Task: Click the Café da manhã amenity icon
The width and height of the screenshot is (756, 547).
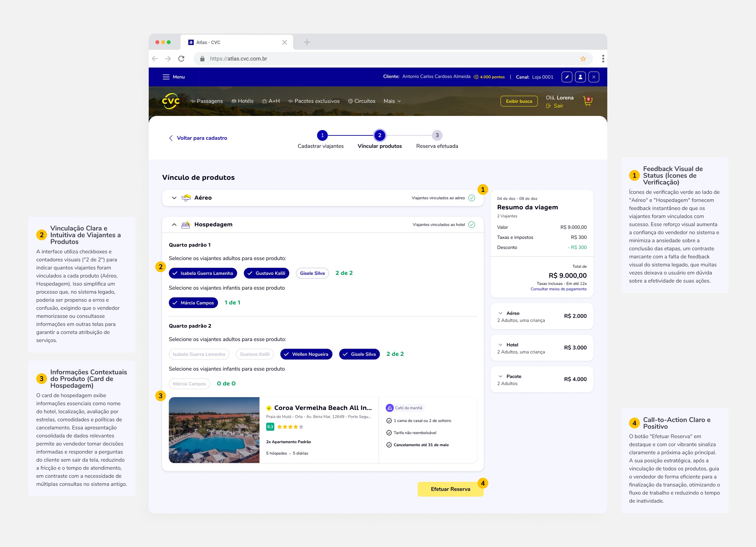Action: point(390,408)
